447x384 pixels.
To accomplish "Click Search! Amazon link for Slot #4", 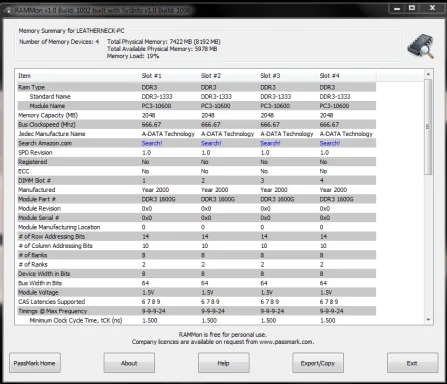I will pyautogui.click(x=330, y=143).
